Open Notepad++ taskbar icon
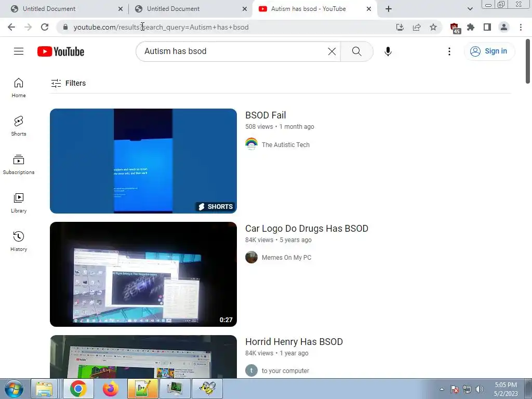532x399 pixels. (x=143, y=389)
